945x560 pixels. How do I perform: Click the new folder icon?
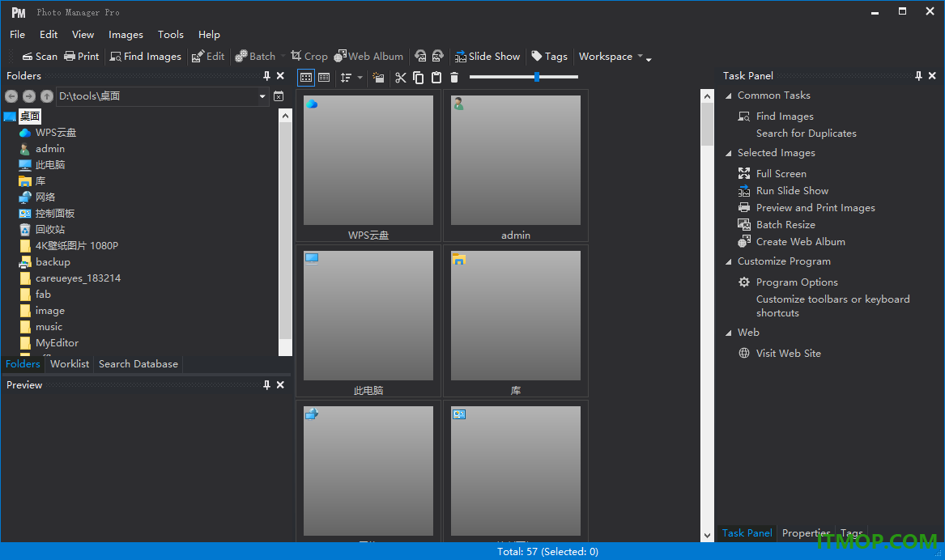pyautogui.click(x=378, y=77)
